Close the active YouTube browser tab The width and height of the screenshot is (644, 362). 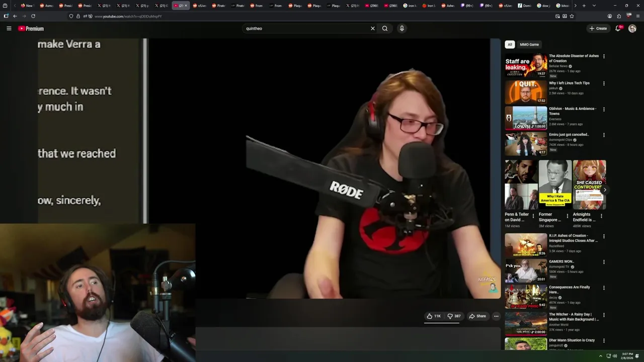click(x=186, y=6)
